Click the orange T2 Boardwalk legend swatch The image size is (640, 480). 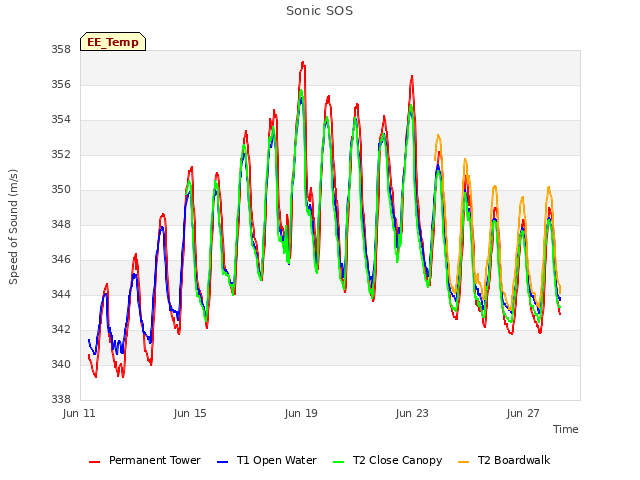[x=464, y=462]
